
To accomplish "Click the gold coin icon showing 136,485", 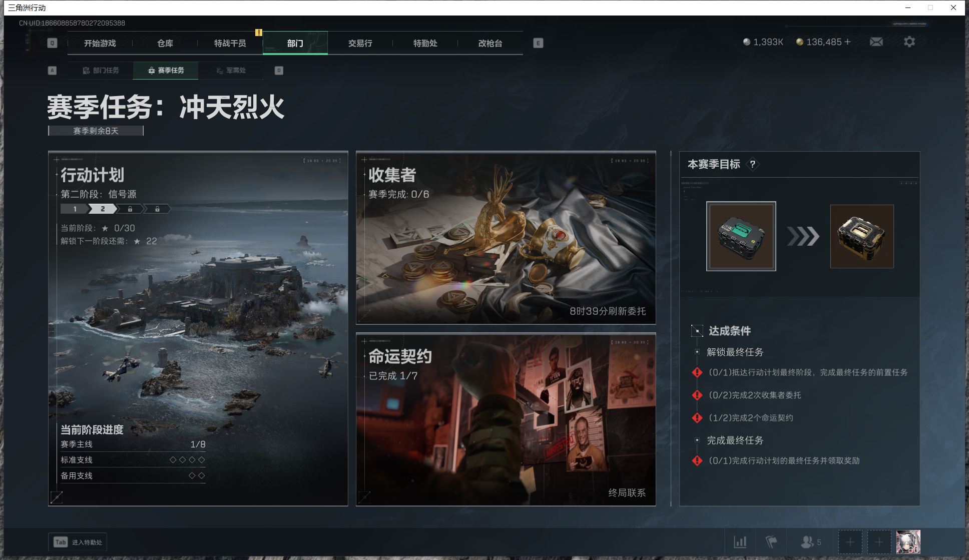I will point(799,42).
